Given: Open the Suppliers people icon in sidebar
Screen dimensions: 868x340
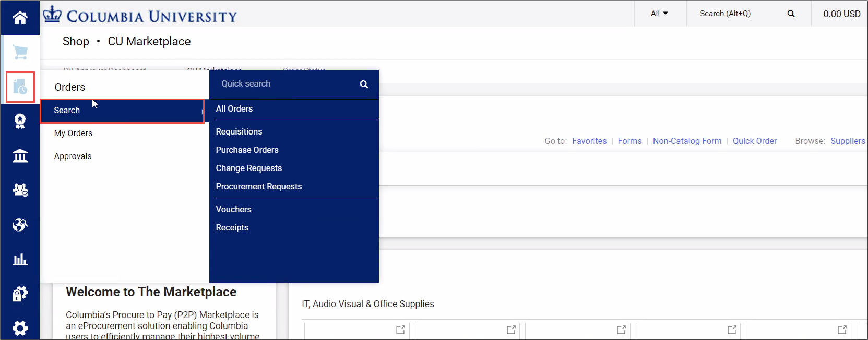Looking at the screenshot, I should pyautogui.click(x=20, y=190).
